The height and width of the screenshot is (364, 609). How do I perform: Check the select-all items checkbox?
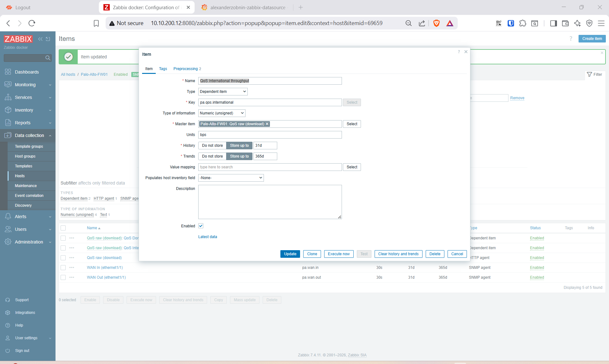63,228
